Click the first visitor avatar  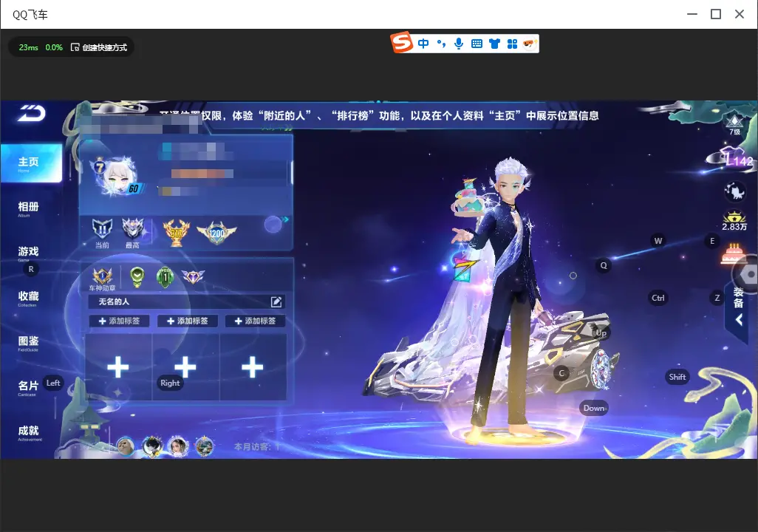(x=126, y=446)
